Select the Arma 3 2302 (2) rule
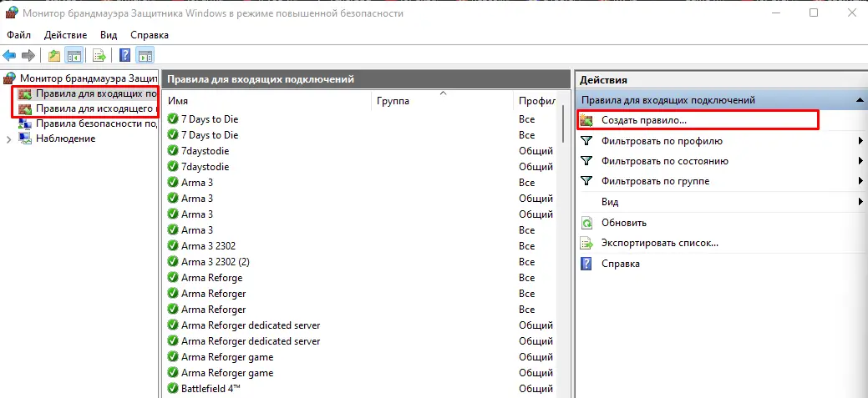Screen dimensions: 868x398 pos(216,261)
